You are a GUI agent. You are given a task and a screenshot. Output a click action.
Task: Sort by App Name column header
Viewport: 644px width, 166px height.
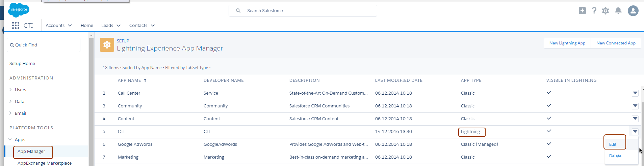[129, 80]
